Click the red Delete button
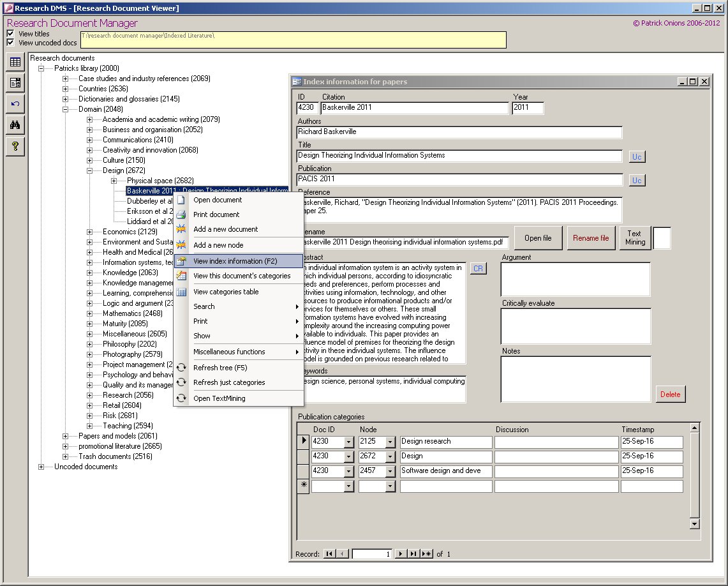This screenshot has width=728, height=586. tap(671, 394)
